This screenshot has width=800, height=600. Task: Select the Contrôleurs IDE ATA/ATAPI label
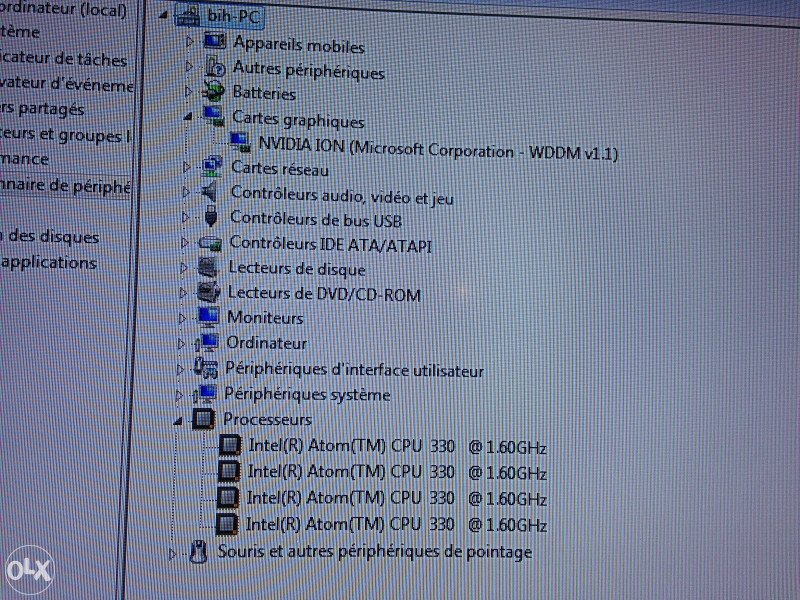click(331, 244)
